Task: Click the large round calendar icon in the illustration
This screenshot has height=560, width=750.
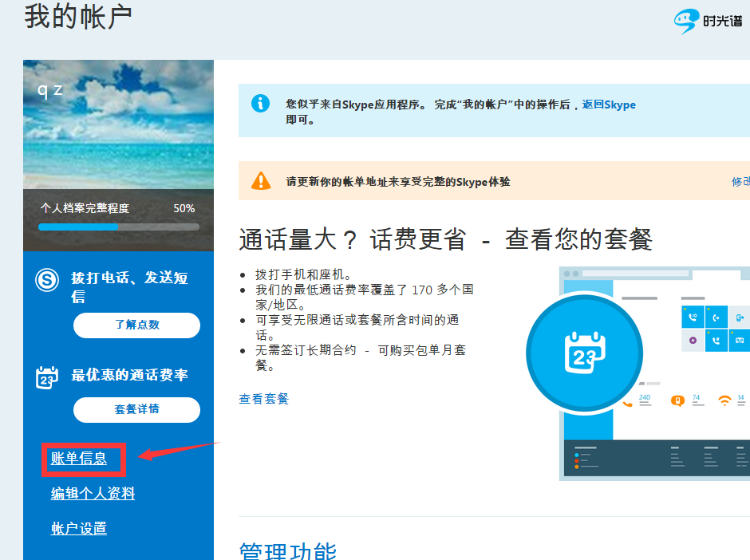Action: coord(585,353)
